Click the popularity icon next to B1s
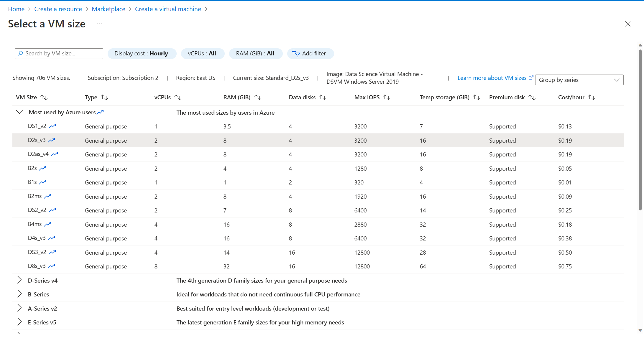The image size is (644, 343). point(43,182)
